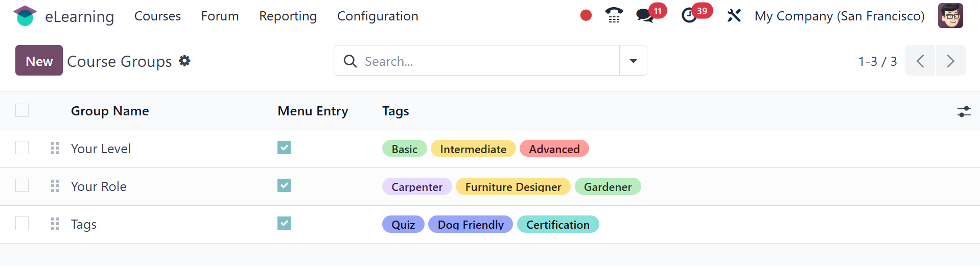
Task: Open the Configuration menu
Action: point(378,16)
